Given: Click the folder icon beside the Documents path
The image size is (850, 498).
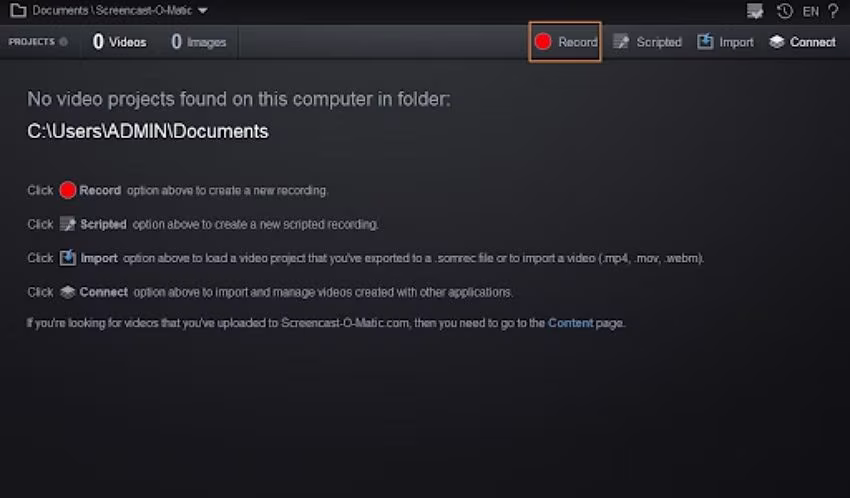Looking at the screenshot, I should tap(17, 11).
